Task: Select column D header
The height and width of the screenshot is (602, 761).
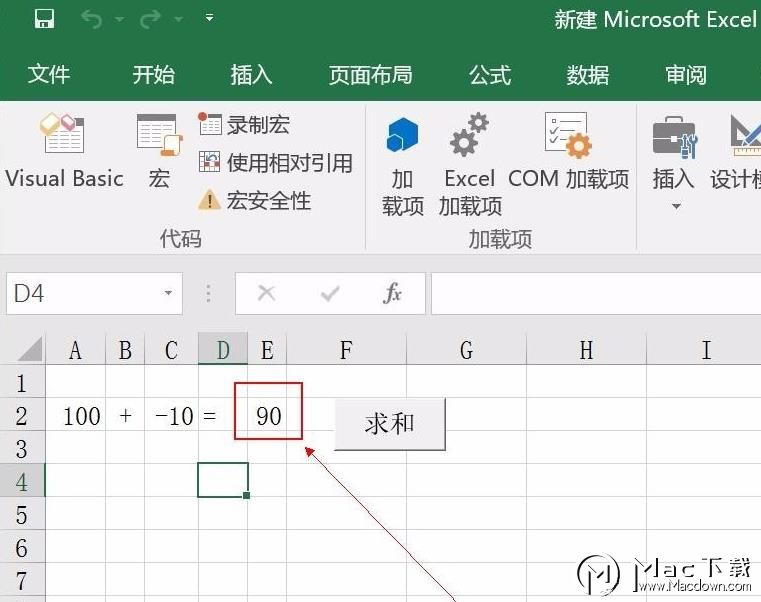Action: coord(223,350)
